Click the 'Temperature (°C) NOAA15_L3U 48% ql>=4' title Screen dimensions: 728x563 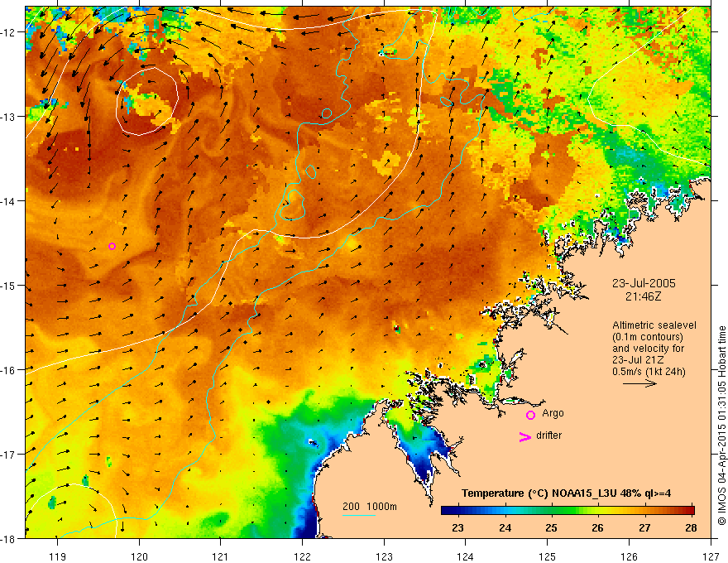(566, 493)
